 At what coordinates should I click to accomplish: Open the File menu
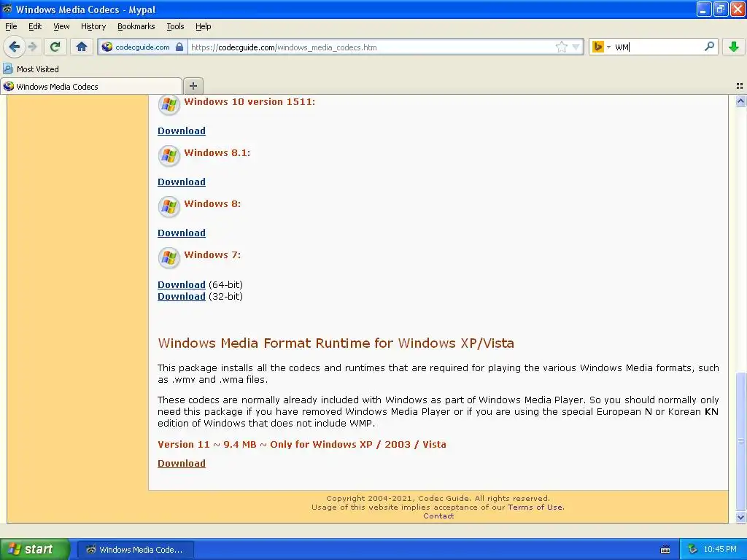[x=11, y=26]
